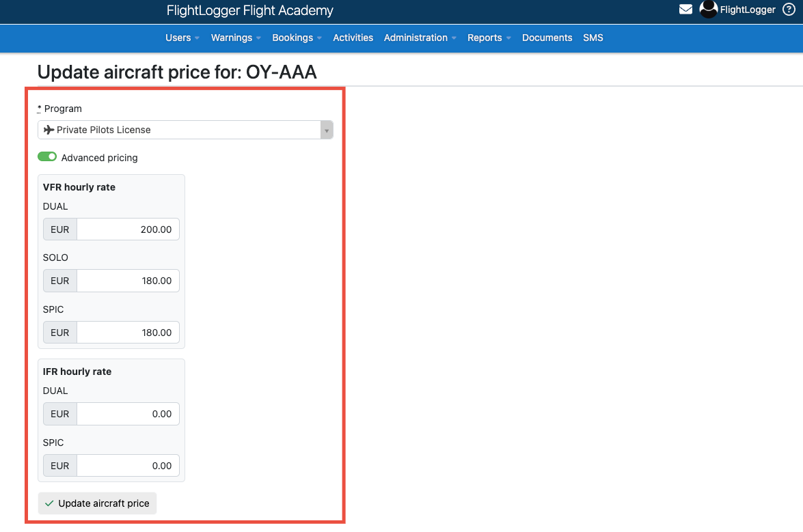Click the help question mark icon
The height and width of the screenshot is (532, 803).
point(791,10)
